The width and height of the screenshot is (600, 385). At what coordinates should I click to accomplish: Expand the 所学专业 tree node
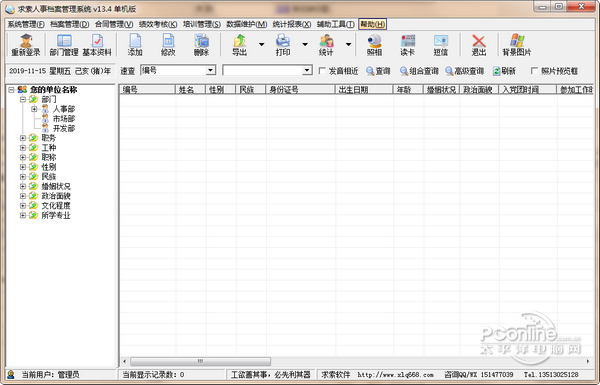pyautogui.click(x=23, y=215)
